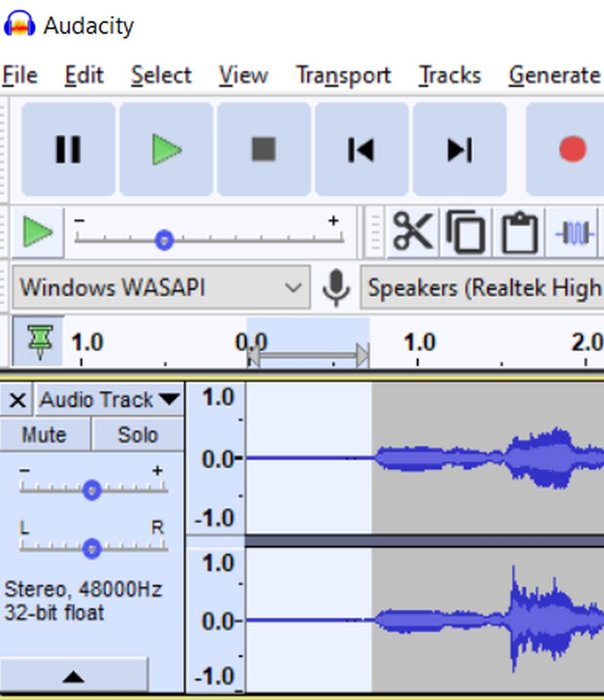
Task: Solo the Audio Track
Action: click(138, 434)
